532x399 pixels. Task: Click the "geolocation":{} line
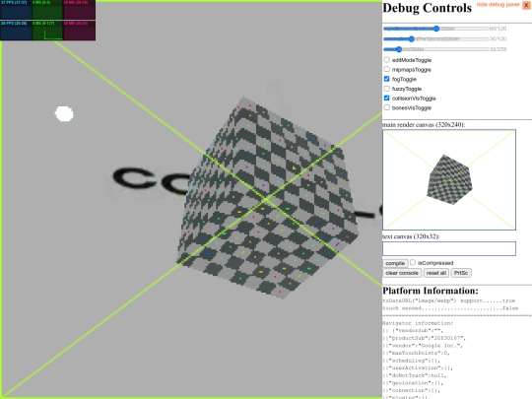413,383
